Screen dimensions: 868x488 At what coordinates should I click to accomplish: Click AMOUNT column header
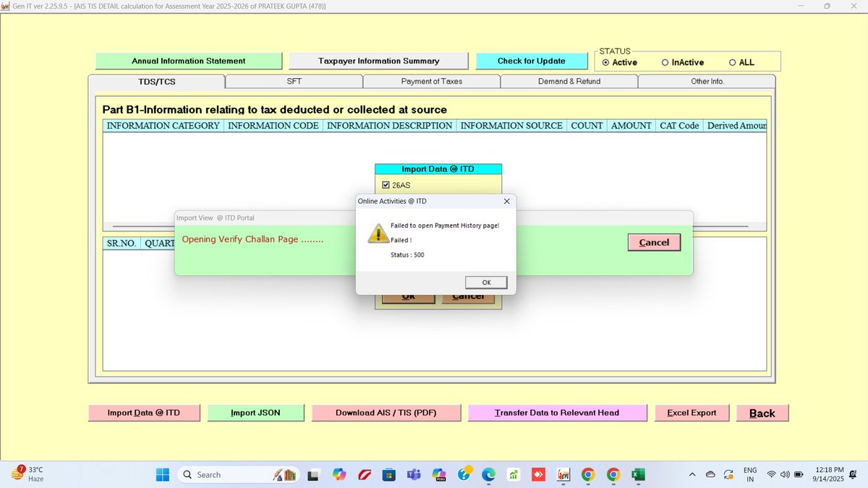[x=631, y=126]
